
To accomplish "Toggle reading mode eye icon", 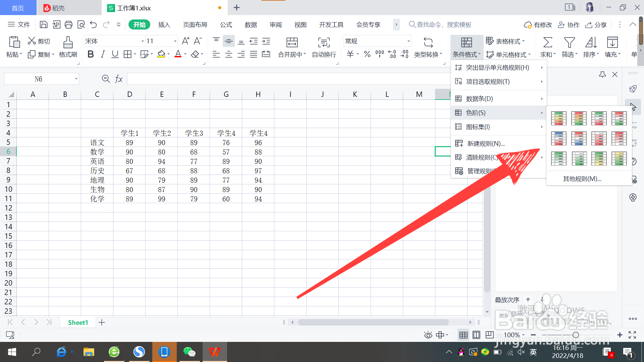I will coord(428,335).
